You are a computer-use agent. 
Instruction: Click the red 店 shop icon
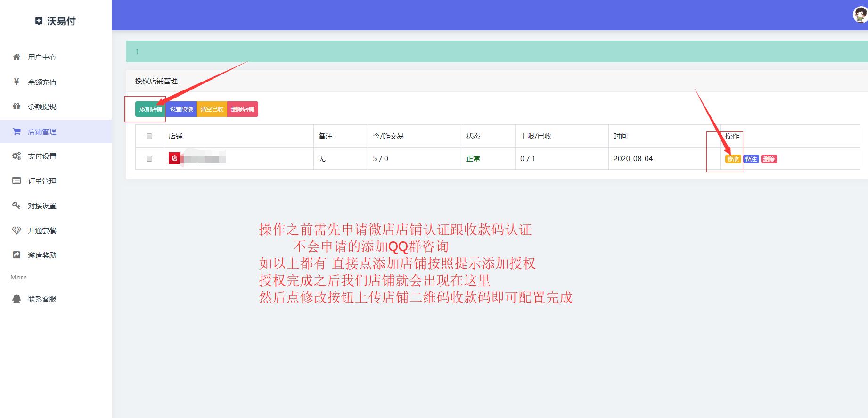174,158
